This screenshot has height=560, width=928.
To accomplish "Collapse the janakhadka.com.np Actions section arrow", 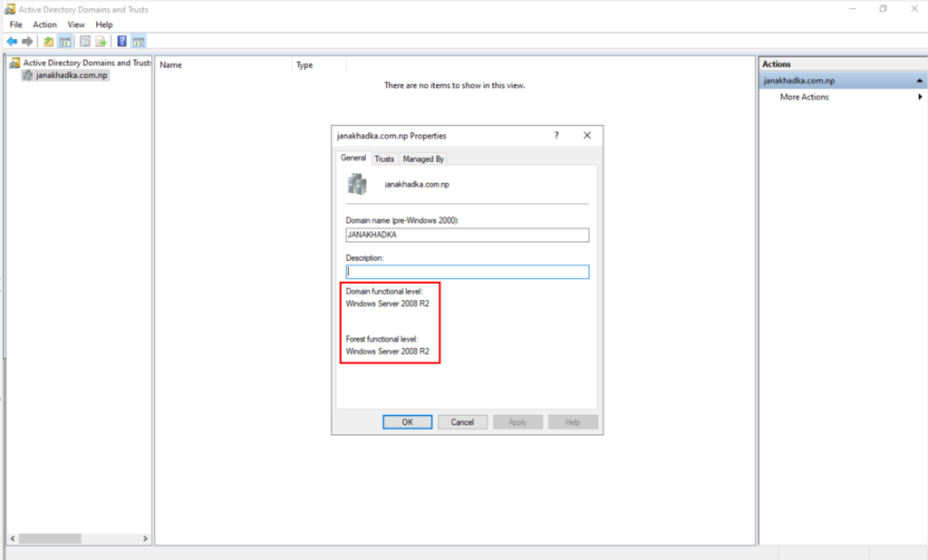I will (x=919, y=81).
